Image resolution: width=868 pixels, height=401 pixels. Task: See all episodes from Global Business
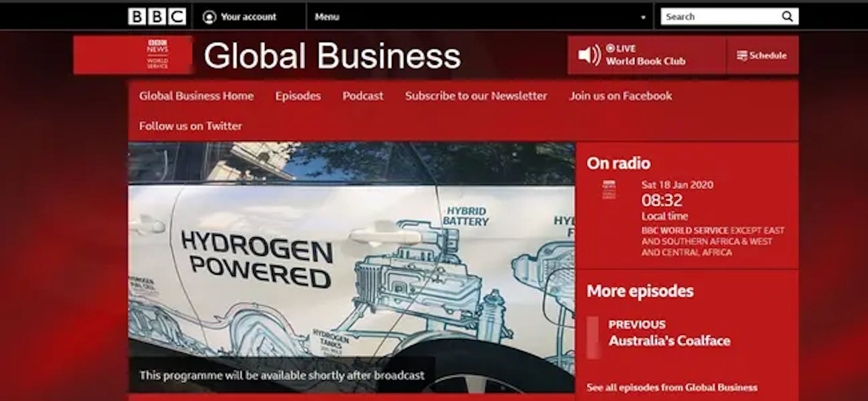pyautogui.click(x=672, y=387)
